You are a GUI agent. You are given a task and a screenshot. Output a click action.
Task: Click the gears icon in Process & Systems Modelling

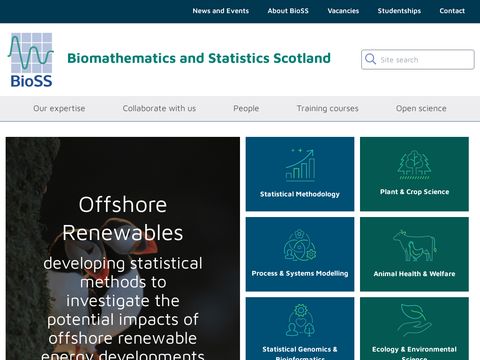pyautogui.click(x=300, y=245)
